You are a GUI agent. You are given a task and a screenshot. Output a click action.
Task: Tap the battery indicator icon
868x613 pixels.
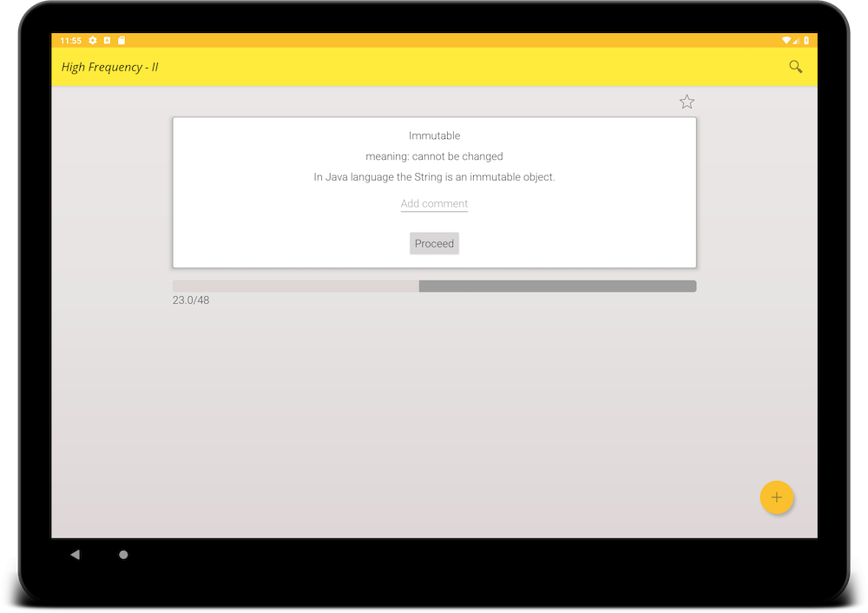click(x=806, y=41)
